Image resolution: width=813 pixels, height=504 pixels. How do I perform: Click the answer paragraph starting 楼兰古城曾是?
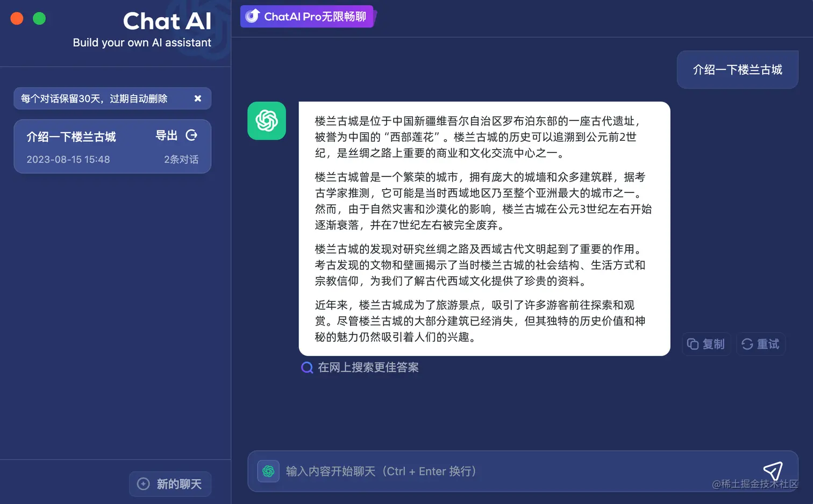point(483,201)
